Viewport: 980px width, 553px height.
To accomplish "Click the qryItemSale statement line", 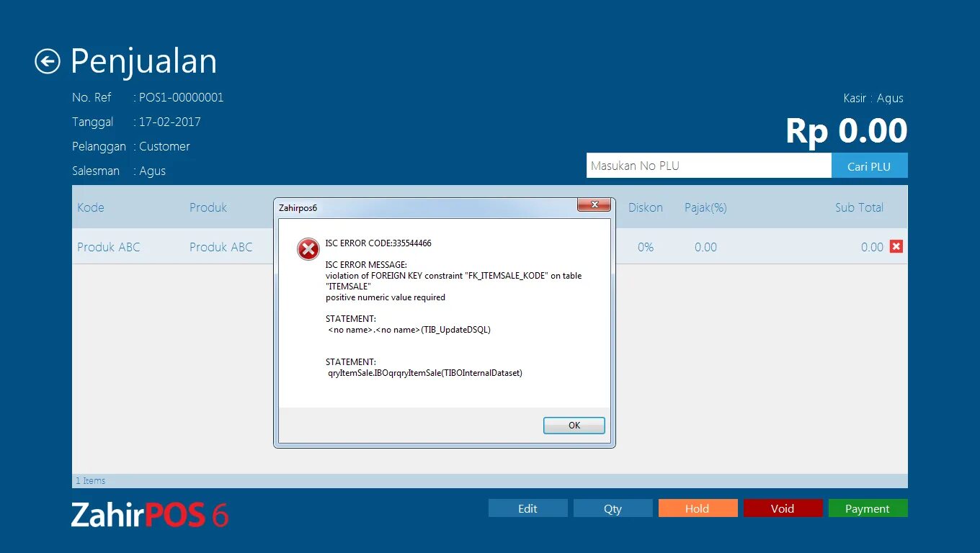I will pos(425,373).
